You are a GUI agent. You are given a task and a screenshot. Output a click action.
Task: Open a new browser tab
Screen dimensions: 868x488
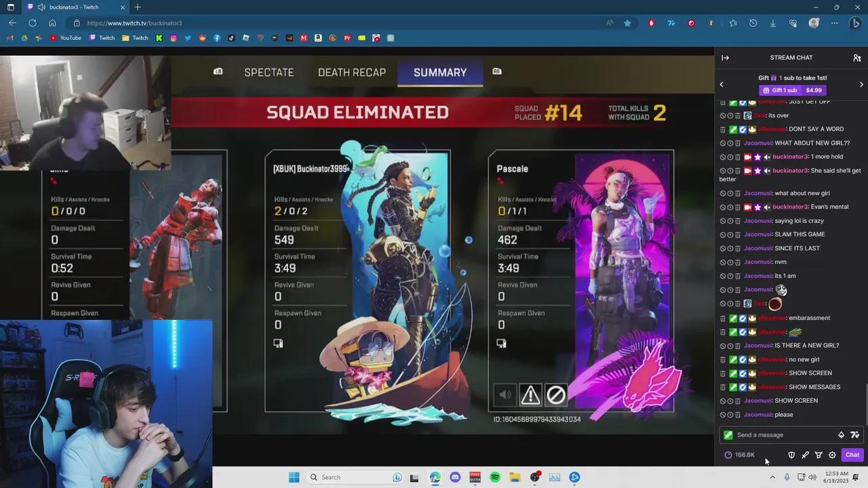[138, 7]
